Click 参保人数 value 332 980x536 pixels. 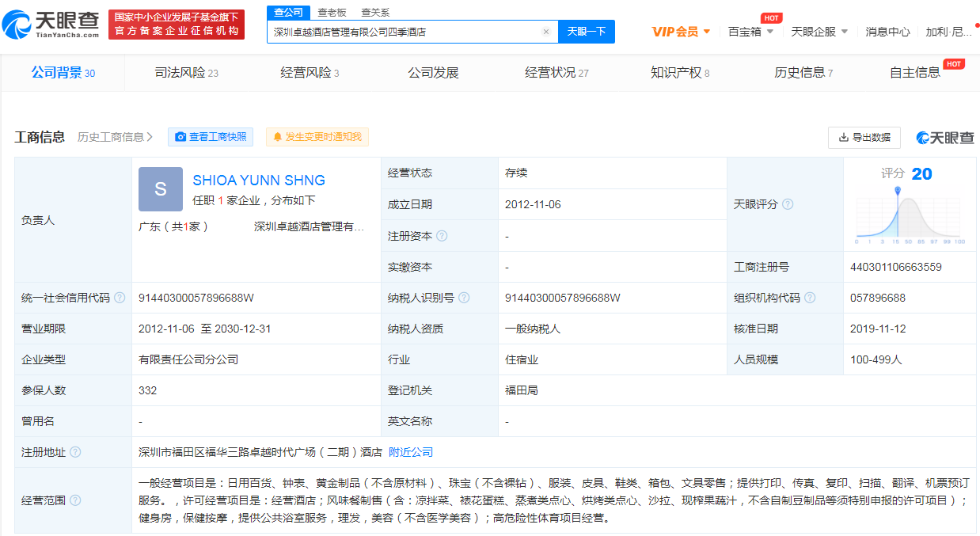[148, 390]
